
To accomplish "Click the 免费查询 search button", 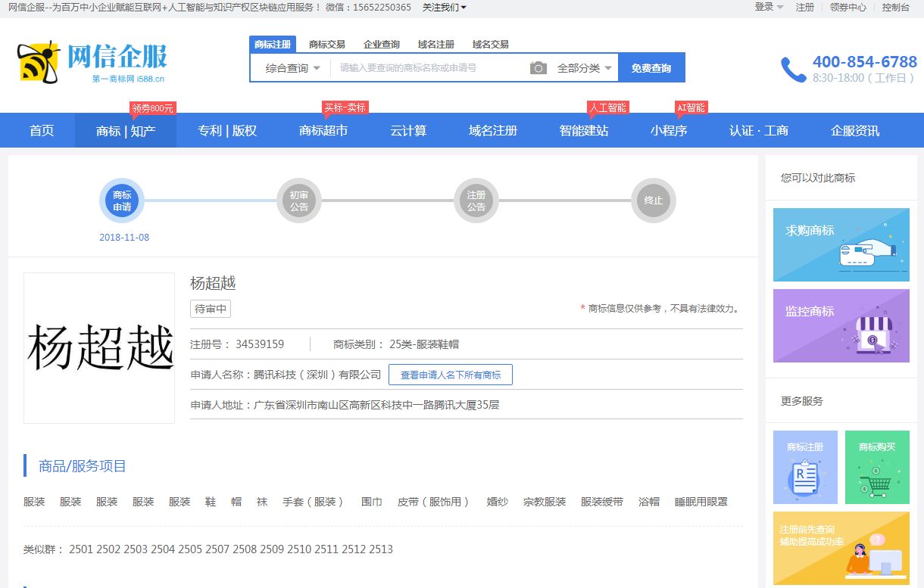I will (x=651, y=68).
